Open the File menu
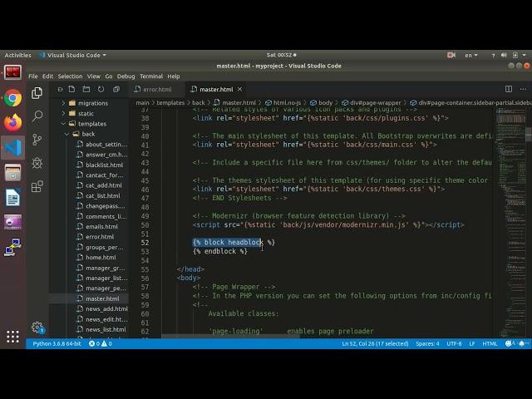The image size is (532, 399). (33, 76)
